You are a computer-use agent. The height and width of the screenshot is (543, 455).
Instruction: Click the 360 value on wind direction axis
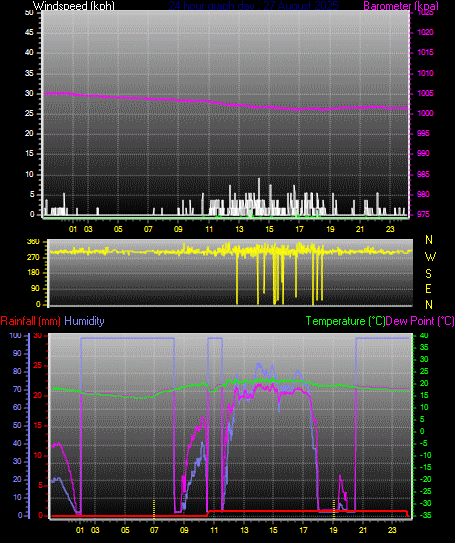coord(33,242)
